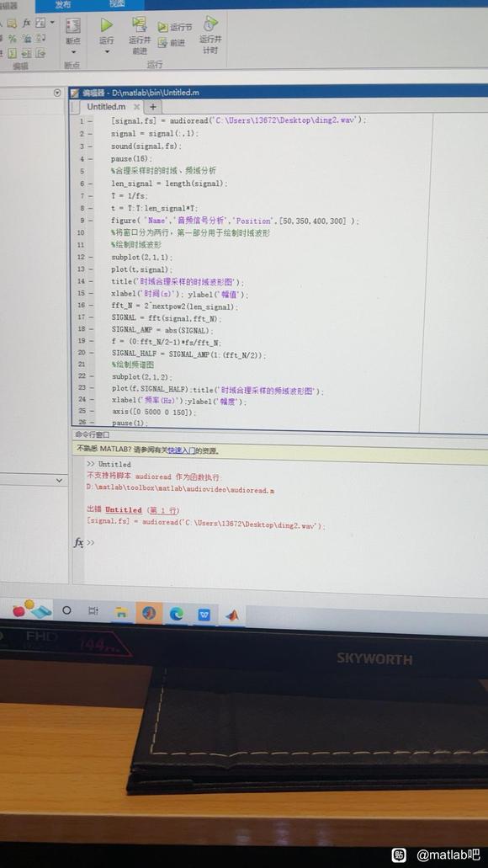Click the insert section icon beside fx
This screenshot has width=488, height=868.
(40, 23)
